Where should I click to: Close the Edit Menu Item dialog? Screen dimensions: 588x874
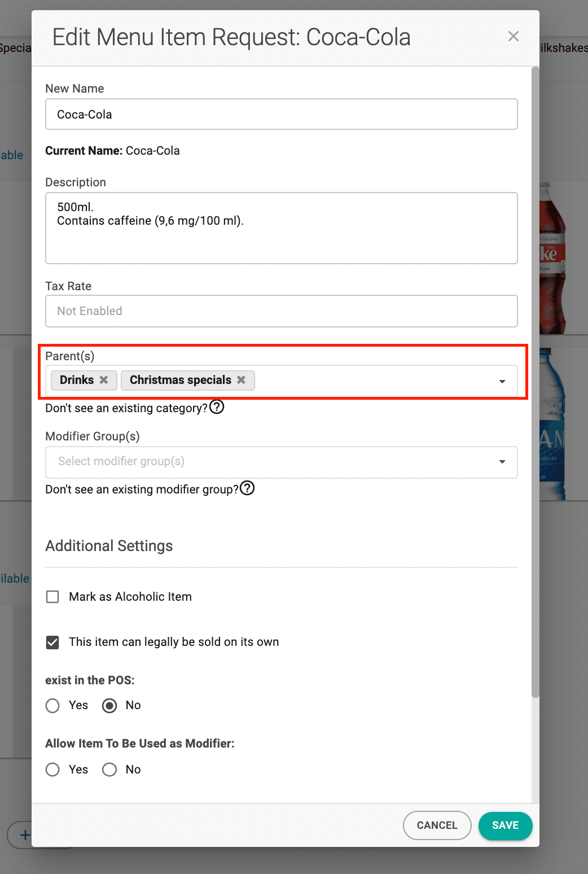tap(513, 37)
